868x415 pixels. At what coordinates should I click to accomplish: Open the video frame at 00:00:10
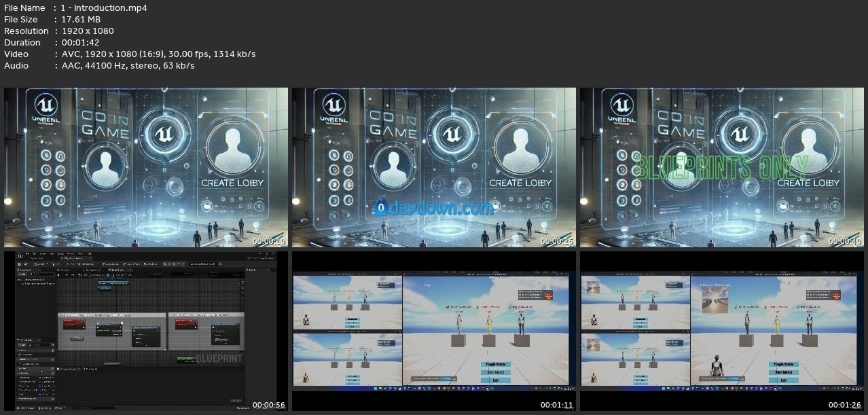tap(145, 167)
